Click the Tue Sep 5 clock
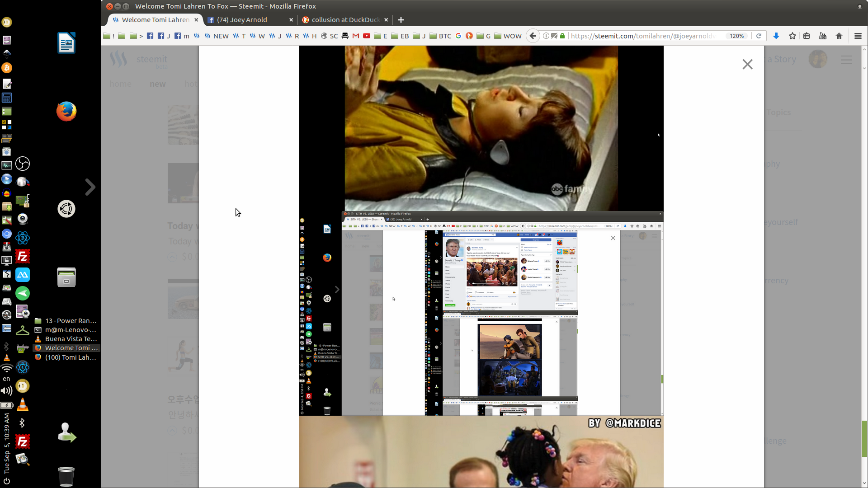 pyautogui.click(x=6, y=443)
